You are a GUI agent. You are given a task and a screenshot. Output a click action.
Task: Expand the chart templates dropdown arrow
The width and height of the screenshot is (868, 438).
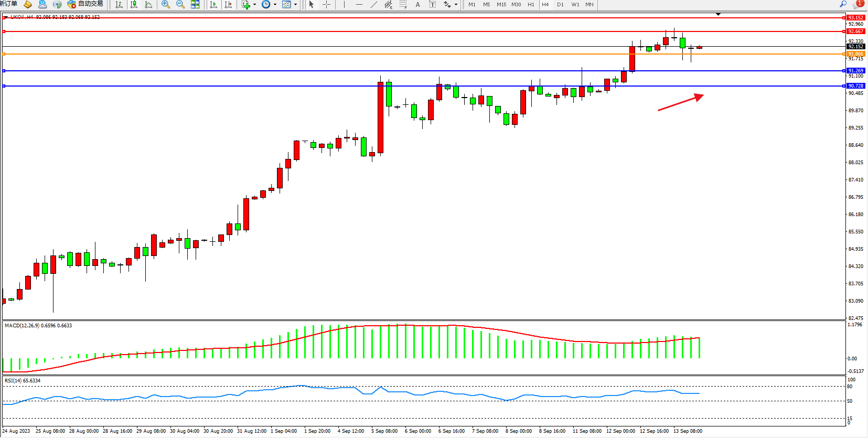295,5
